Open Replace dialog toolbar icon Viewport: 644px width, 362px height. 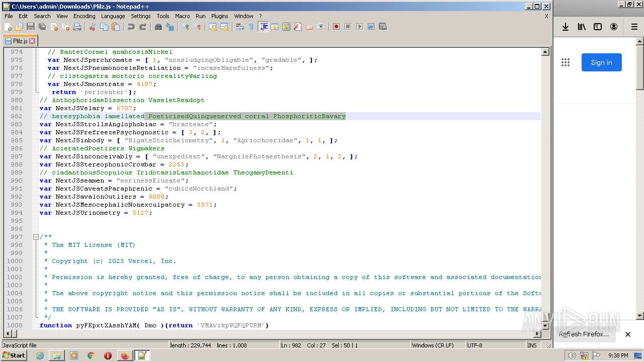pos(170,27)
